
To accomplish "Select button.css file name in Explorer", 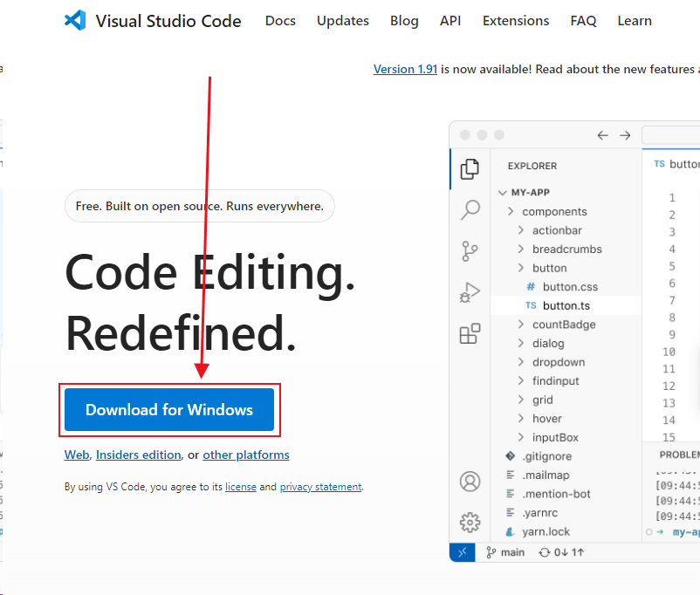I will coord(570,286).
